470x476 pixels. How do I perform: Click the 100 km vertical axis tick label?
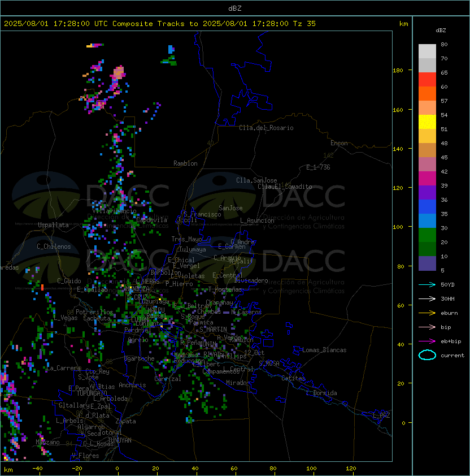click(x=398, y=227)
